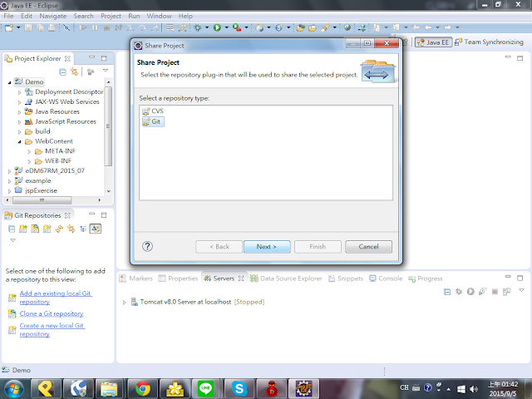
Task: Click the green Run toolbar icon
Action: pos(217,27)
